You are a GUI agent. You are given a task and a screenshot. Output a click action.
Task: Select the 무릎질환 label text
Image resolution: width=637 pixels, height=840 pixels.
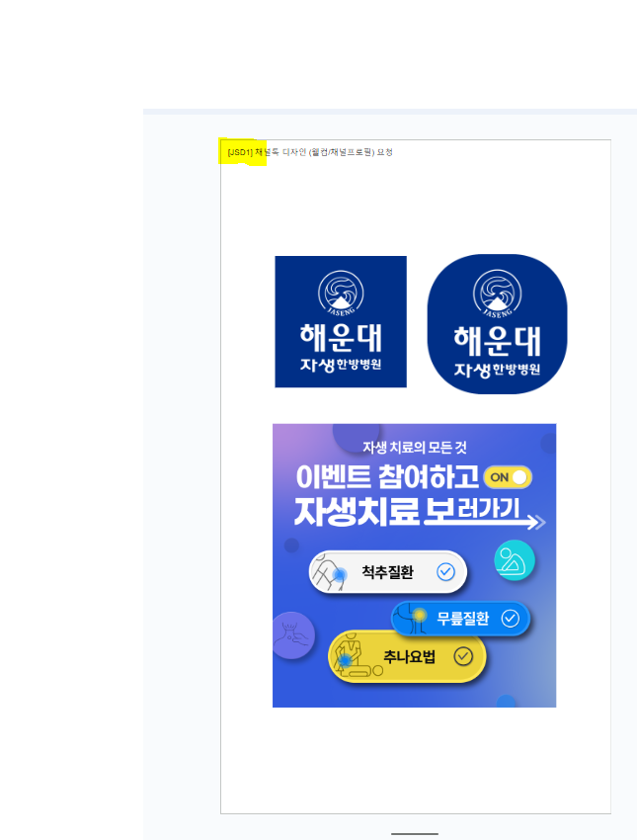pos(463,619)
